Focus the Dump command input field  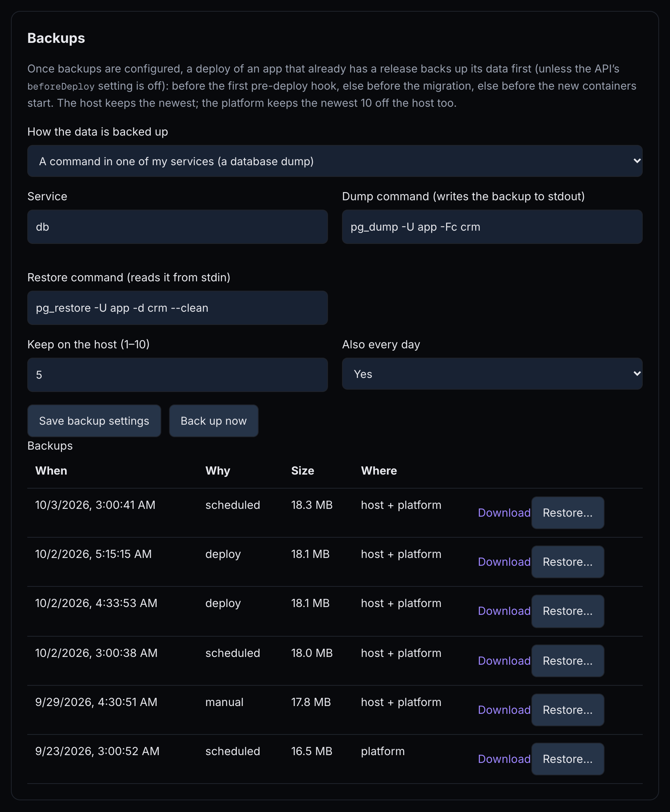[492, 227]
